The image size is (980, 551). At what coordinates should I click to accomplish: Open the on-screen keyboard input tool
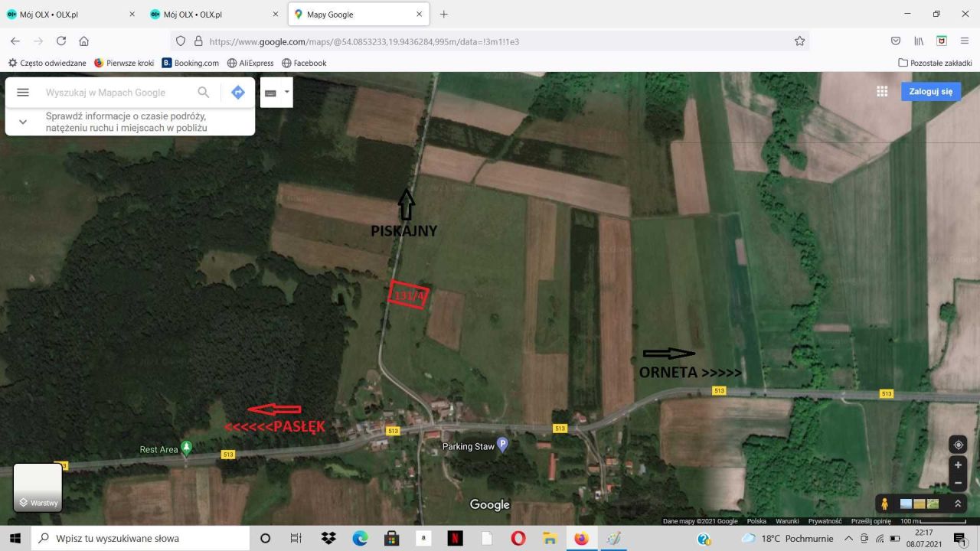(270, 93)
